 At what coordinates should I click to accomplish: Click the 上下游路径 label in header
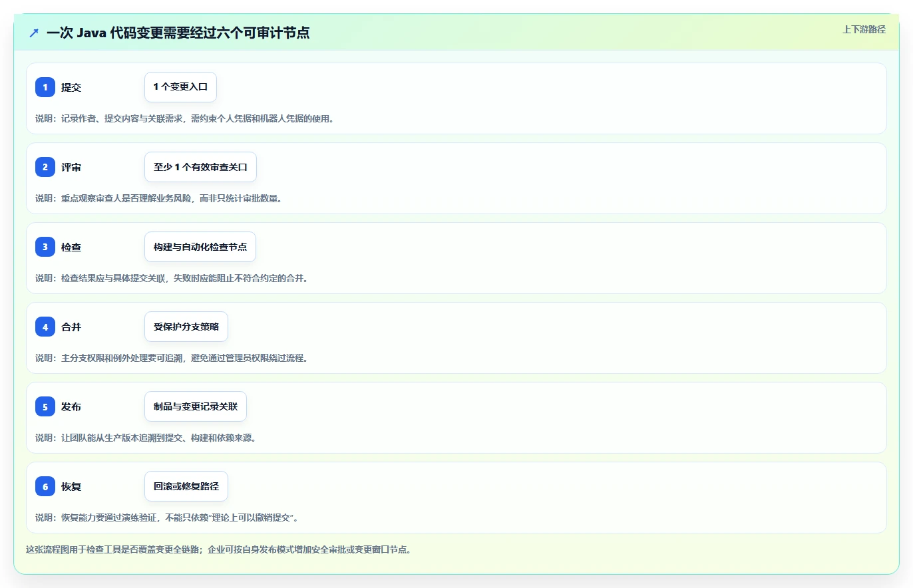pos(864,29)
